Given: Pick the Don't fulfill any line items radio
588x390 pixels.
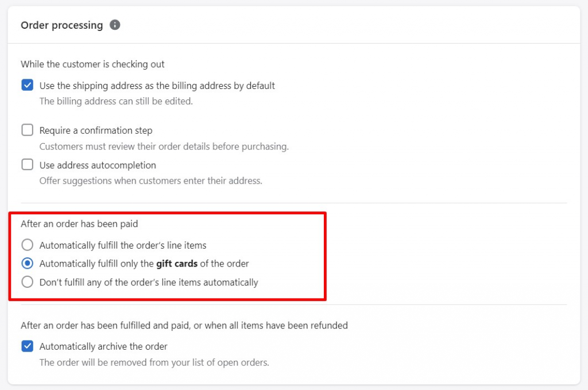Looking at the screenshot, I should point(27,282).
